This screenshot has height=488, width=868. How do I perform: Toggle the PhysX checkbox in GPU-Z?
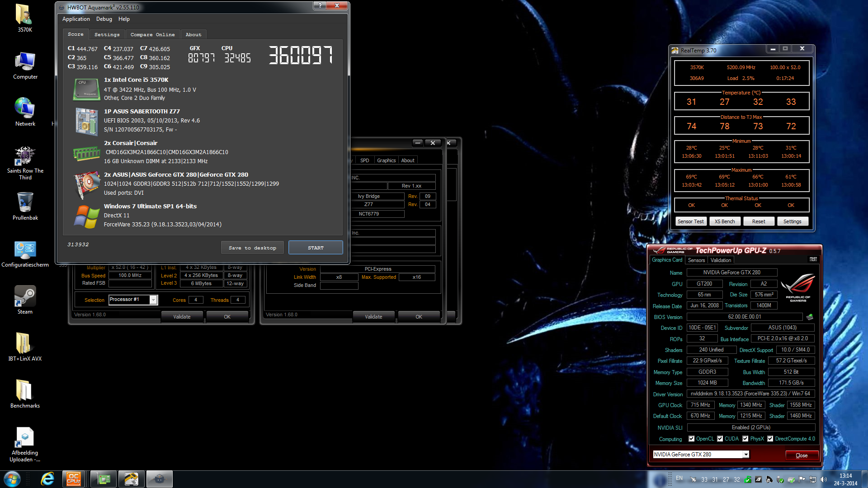click(745, 439)
